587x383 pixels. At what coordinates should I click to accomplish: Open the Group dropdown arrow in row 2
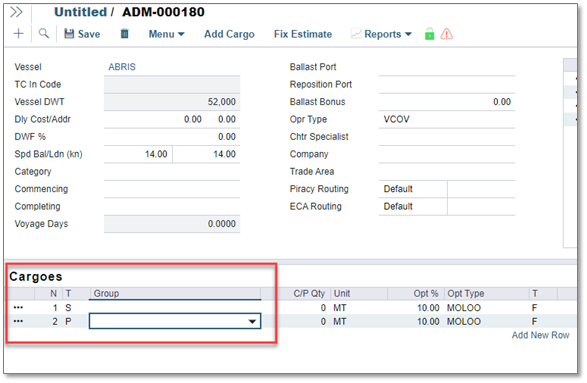coord(252,321)
